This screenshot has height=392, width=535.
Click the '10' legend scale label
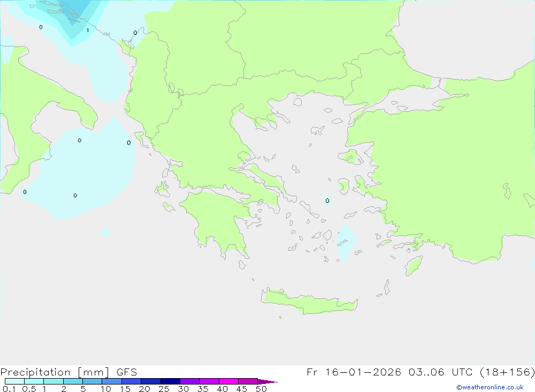tap(106, 389)
